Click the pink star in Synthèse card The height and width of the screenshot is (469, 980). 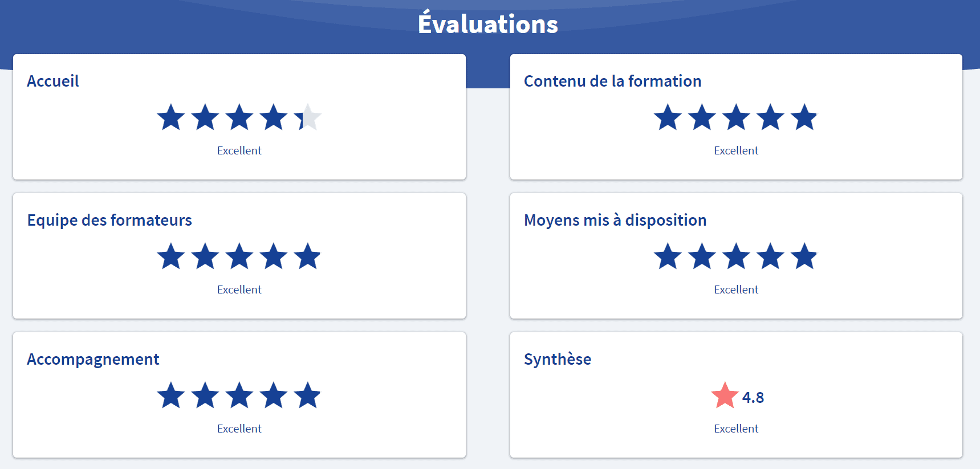point(725,395)
